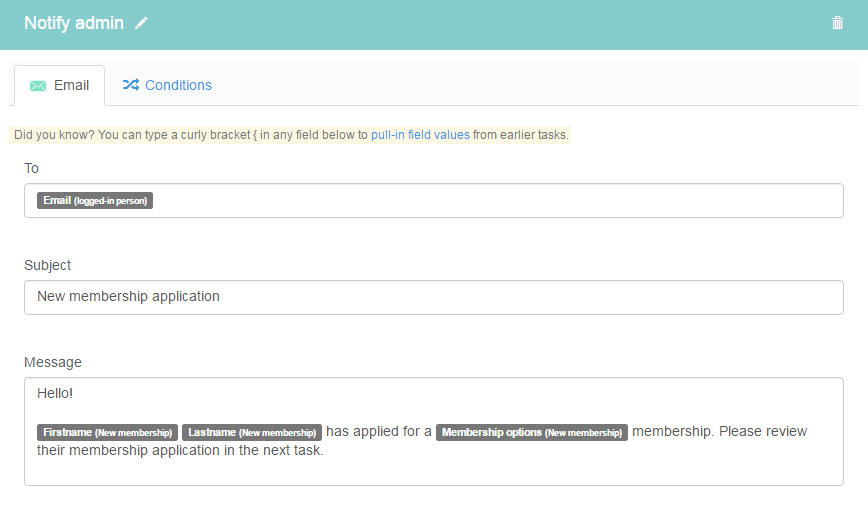
Task: Select the Membership options (New membership) tag
Action: [531, 432]
